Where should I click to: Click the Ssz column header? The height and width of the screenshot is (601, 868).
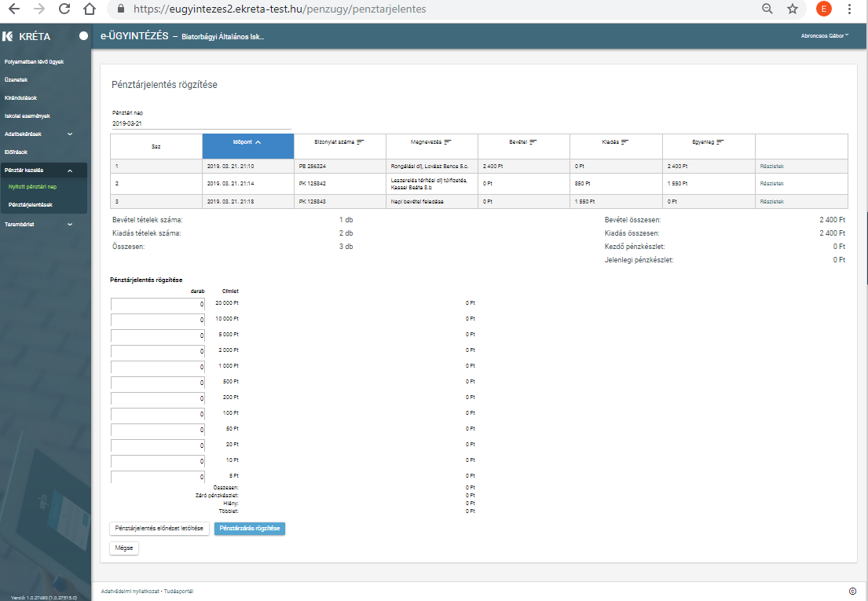[156, 147]
